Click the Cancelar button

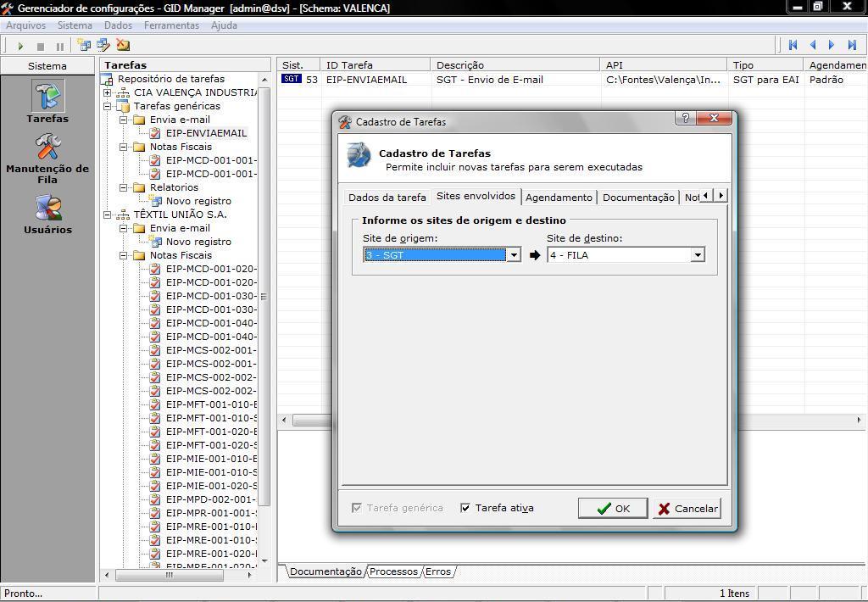[687, 508]
